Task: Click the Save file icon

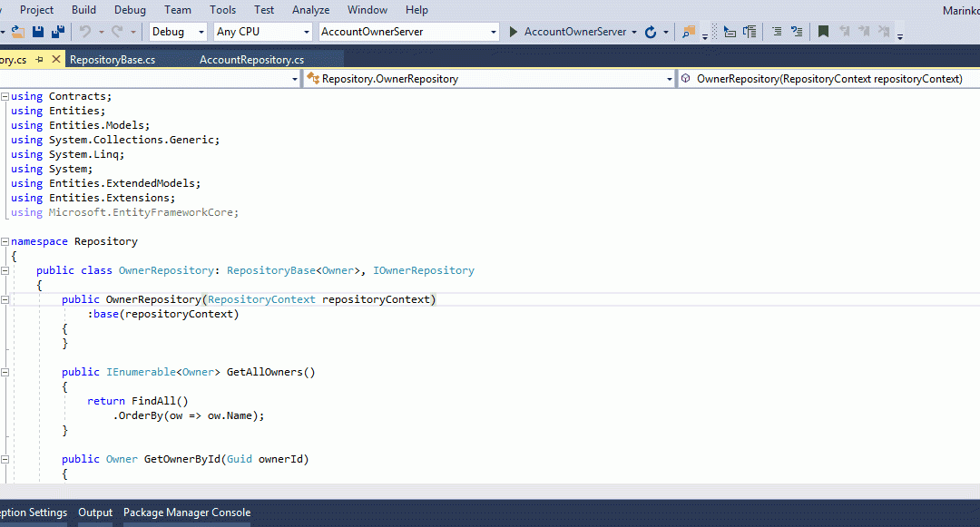Action: tap(38, 32)
